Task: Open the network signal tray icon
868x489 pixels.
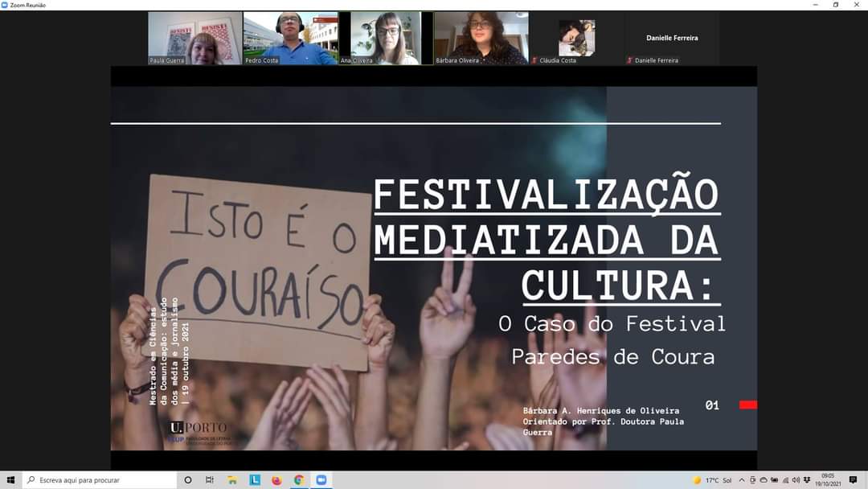Action: click(x=785, y=480)
